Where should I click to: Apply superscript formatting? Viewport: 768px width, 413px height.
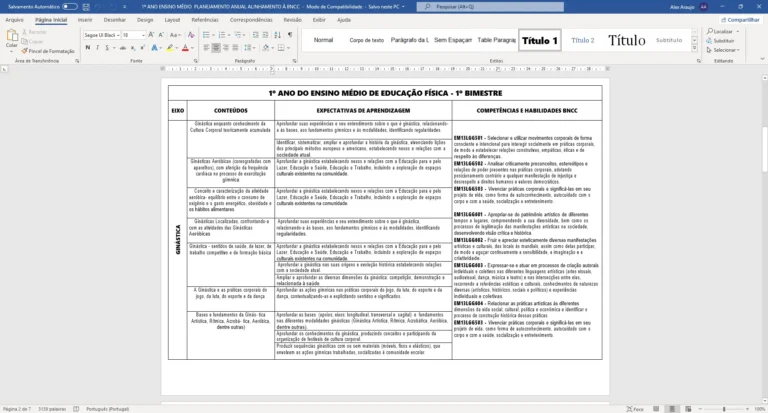[142, 48]
